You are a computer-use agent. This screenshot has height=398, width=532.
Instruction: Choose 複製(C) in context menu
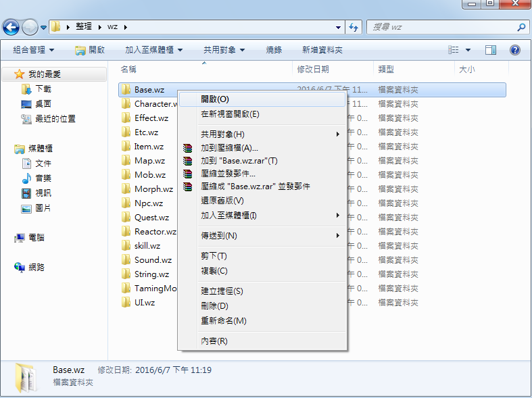point(262,271)
